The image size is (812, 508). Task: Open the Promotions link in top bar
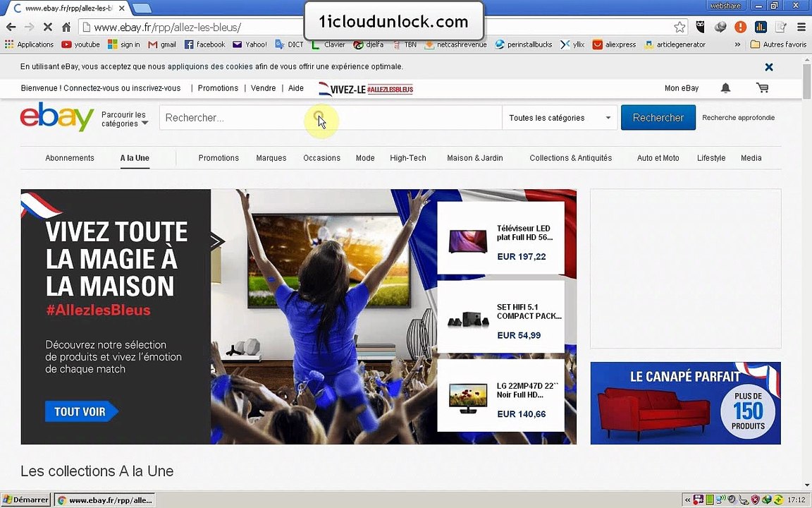[x=218, y=88]
